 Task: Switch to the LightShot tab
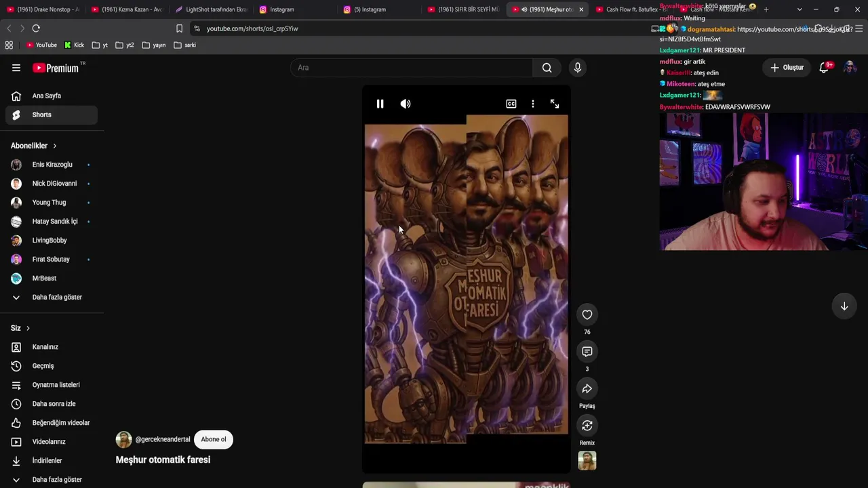(x=211, y=9)
